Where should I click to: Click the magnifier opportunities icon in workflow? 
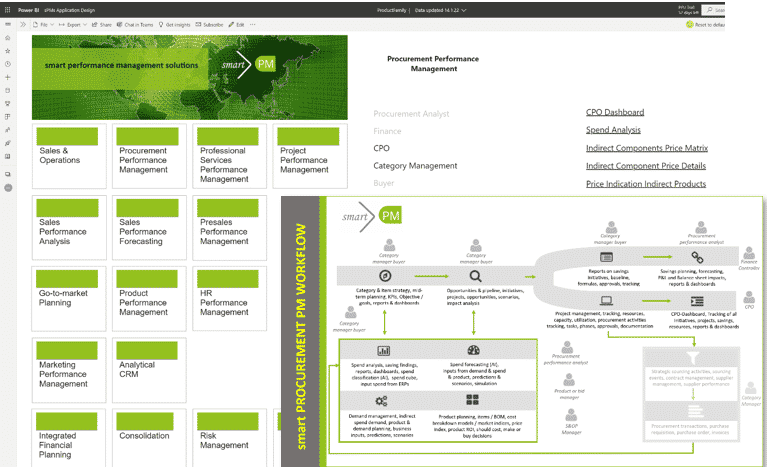pos(475,276)
